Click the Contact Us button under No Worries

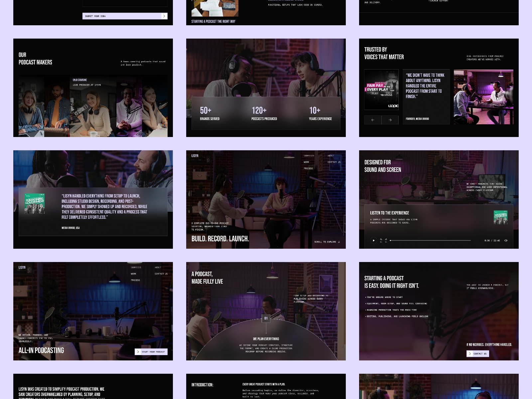pos(477,354)
